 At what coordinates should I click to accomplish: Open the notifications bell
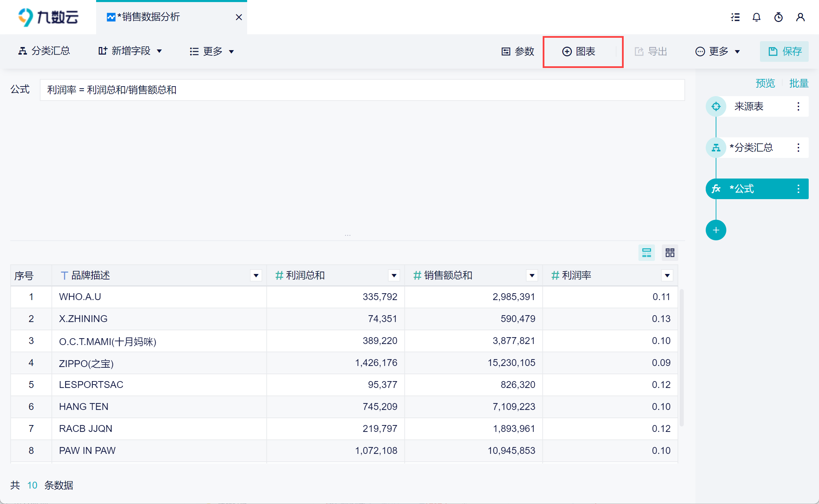(x=757, y=17)
